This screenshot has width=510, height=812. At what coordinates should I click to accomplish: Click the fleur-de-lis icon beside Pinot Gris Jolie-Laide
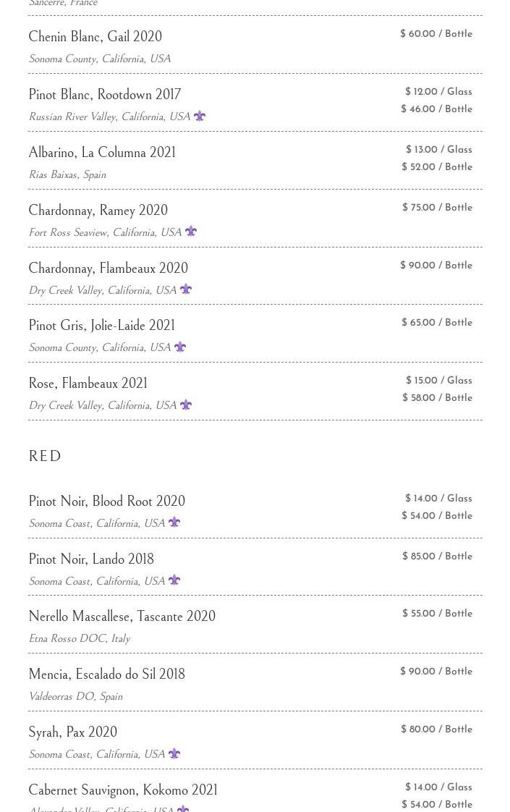click(x=180, y=347)
